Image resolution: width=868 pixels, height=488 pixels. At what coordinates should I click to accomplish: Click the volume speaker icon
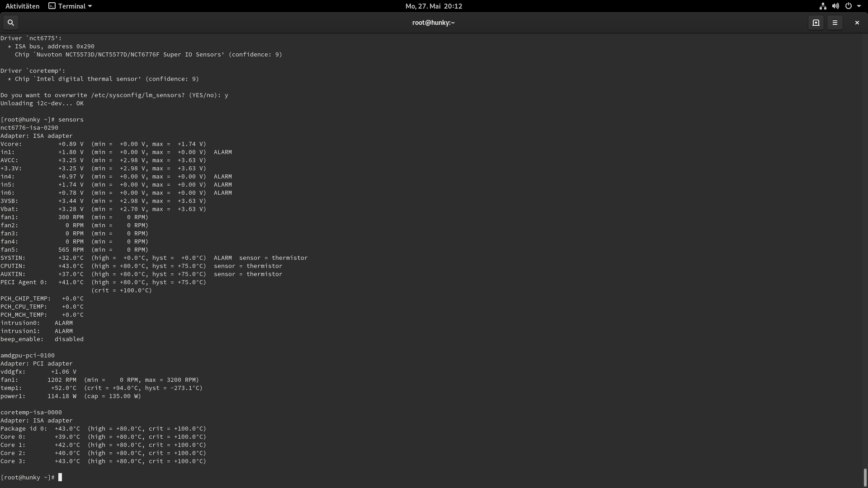[835, 6]
